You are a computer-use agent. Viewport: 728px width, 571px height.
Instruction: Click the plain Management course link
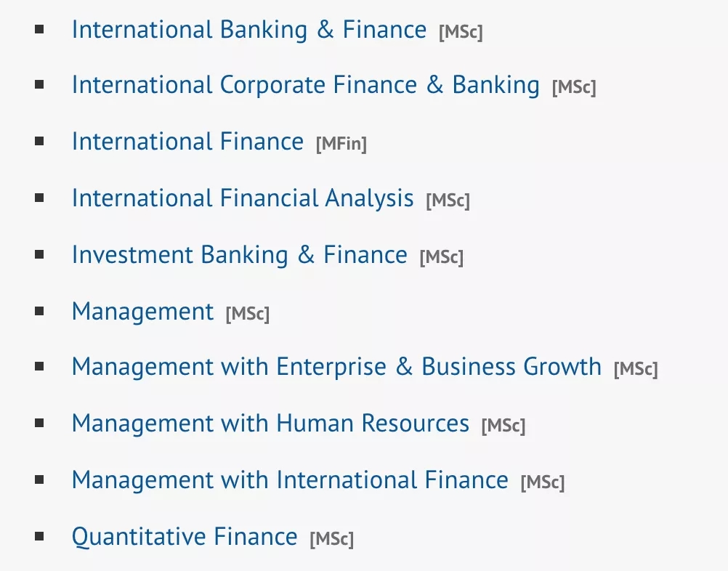(142, 312)
